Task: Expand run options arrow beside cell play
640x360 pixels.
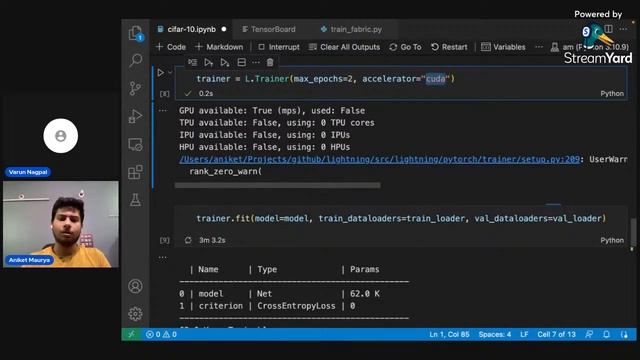Action: pyautogui.click(x=170, y=73)
